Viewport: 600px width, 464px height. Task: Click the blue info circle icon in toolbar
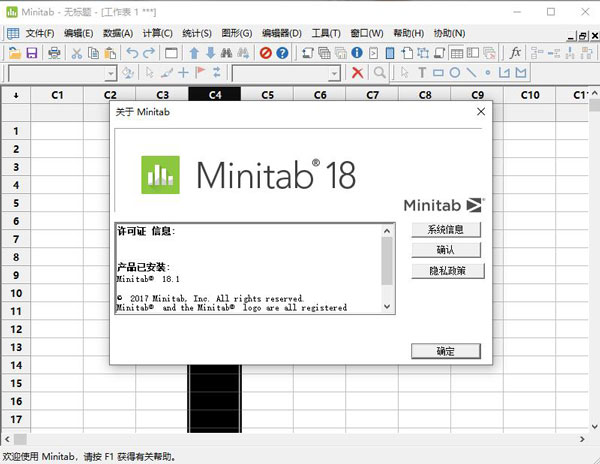(357, 53)
